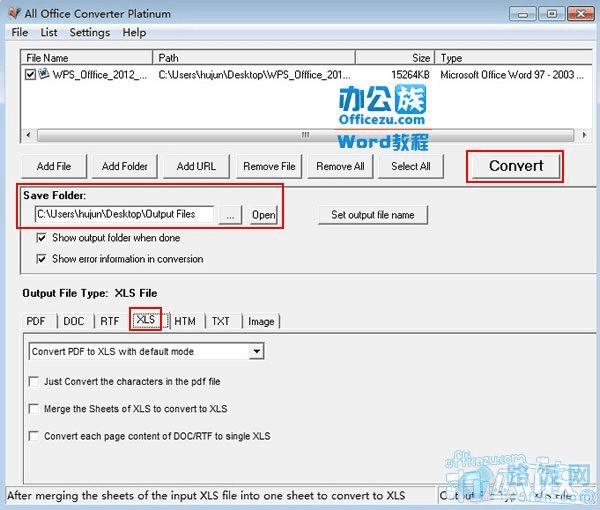The image size is (600, 510).
Task: Uncheck the WPS_Office_2012 file checkbox
Action: (30, 74)
